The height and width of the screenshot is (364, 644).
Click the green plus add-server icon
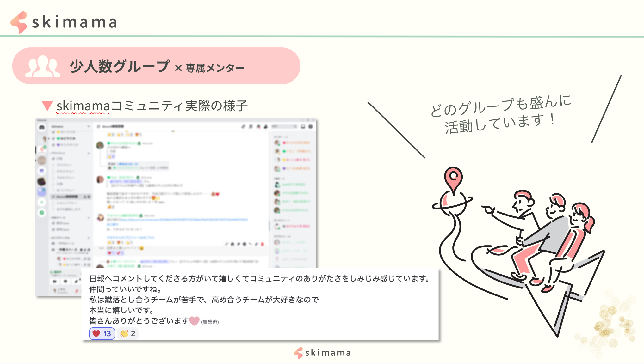42,202
